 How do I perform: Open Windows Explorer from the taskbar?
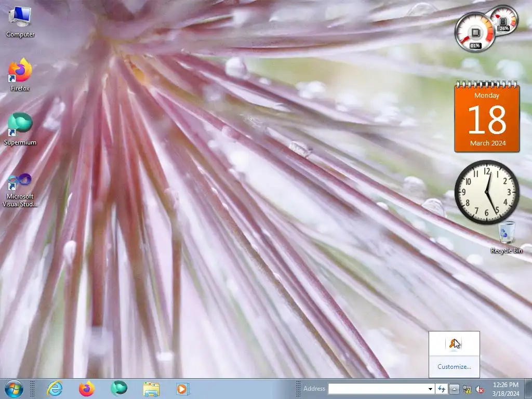(x=151, y=389)
